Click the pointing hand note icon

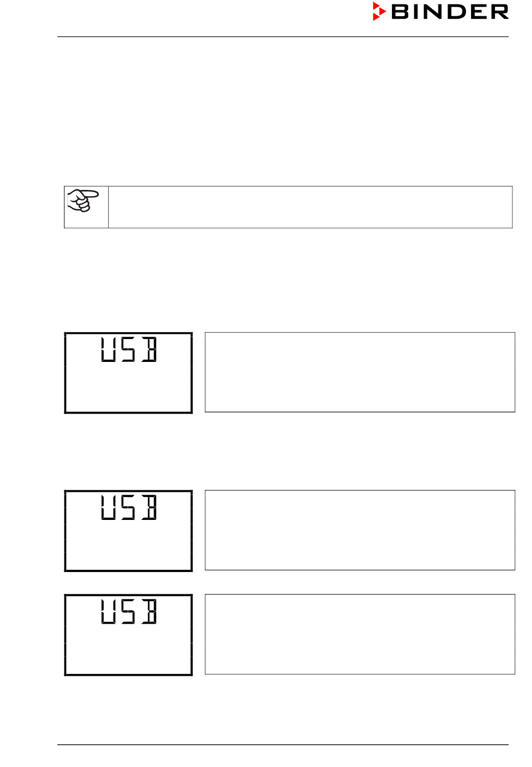pos(83,201)
